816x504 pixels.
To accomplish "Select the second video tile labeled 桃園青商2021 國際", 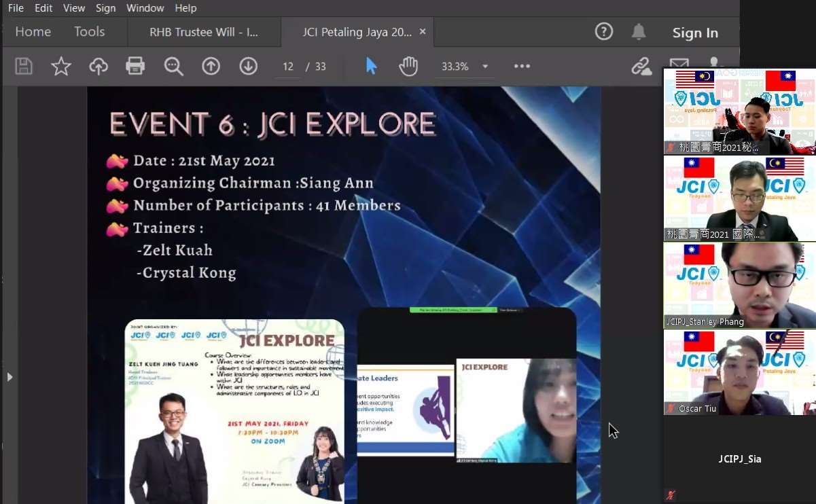I will [x=740, y=198].
